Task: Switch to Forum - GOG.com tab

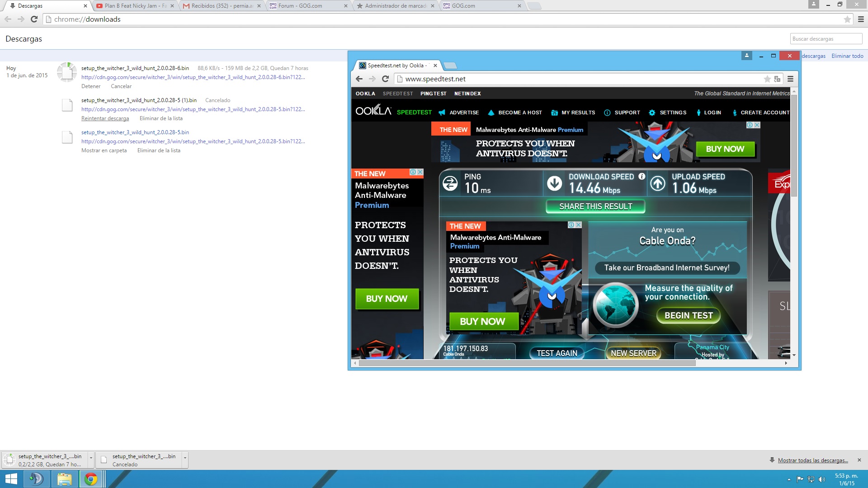Action: tap(308, 6)
